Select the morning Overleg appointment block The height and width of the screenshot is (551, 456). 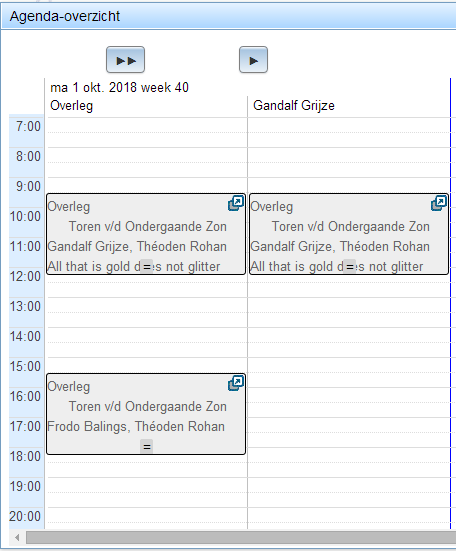tap(146, 234)
